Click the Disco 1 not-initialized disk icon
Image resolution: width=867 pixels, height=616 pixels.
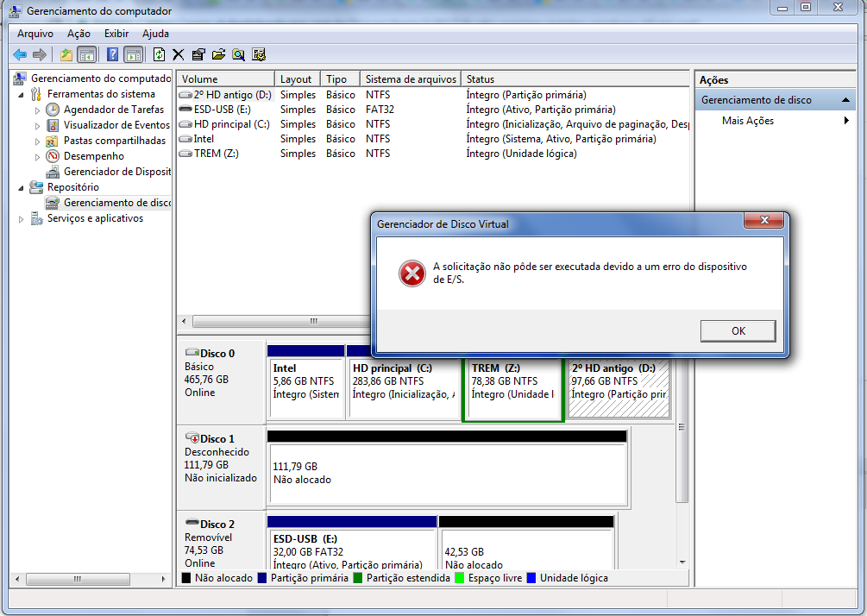192,438
